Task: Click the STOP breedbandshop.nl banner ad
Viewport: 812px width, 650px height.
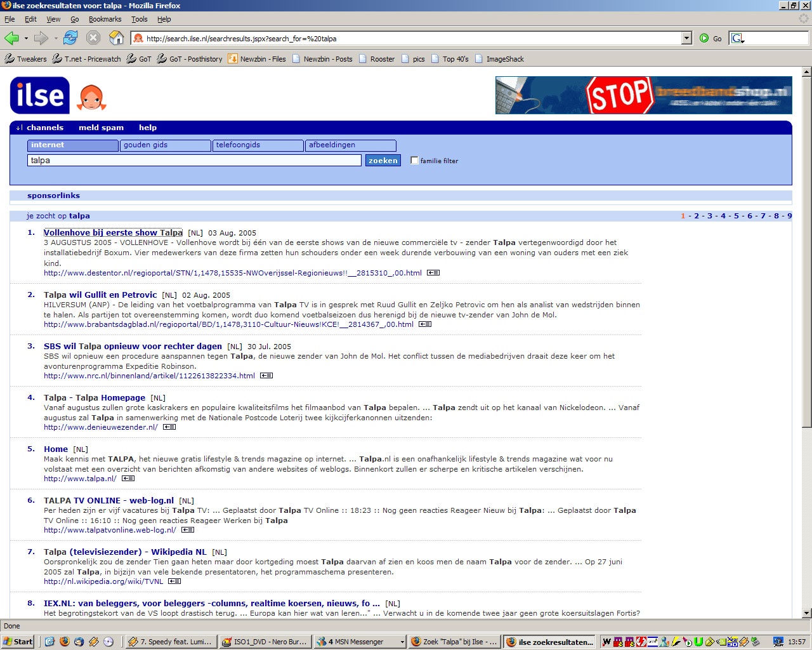Action: click(643, 95)
